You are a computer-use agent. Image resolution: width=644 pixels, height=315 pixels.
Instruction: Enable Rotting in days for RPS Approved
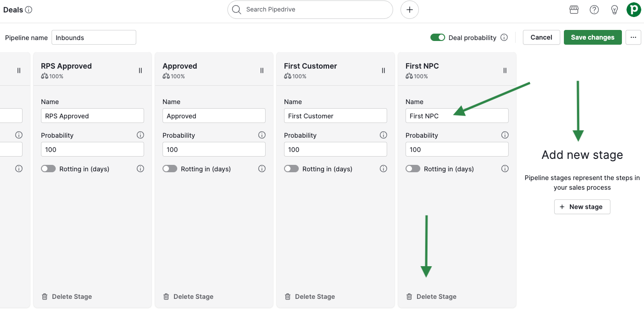[x=48, y=169]
